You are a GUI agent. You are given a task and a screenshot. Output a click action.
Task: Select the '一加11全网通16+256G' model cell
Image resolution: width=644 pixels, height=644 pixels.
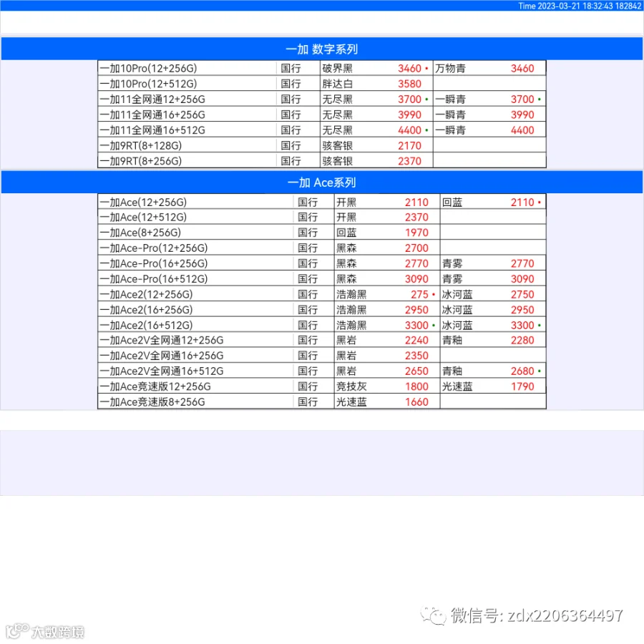coord(187,114)
